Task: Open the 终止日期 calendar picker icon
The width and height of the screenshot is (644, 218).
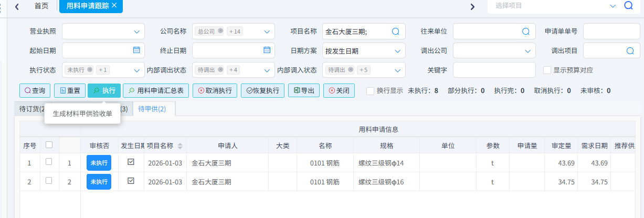Action: point(267,50)
